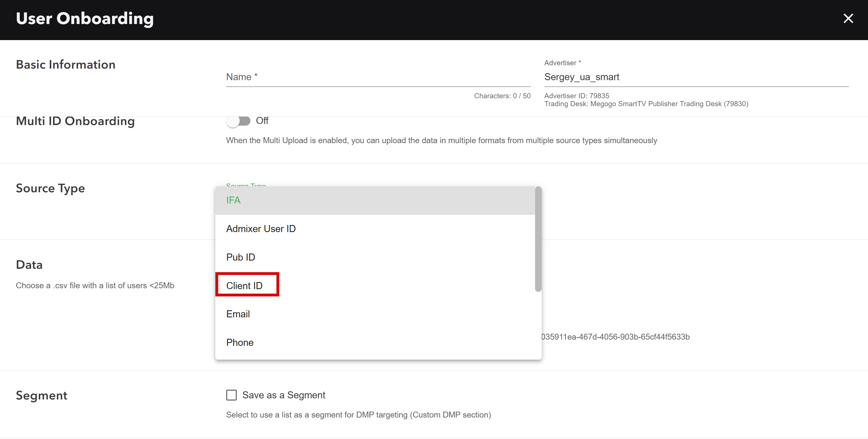
Task: Click the Trading Desk Megogo SmartTV text
Action: pyautogui.click(x=646, y=104)
